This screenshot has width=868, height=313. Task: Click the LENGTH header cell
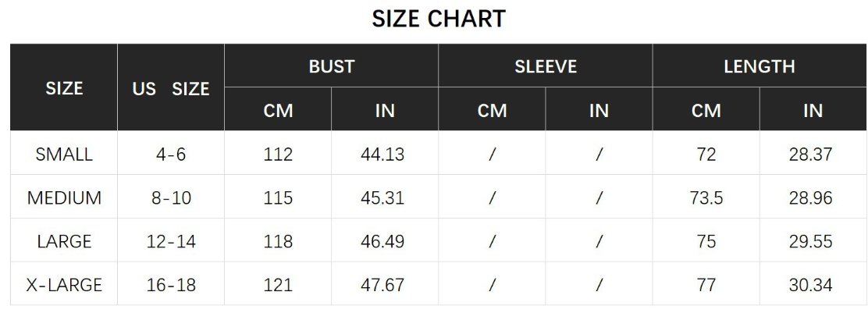[x=759, y=67]
